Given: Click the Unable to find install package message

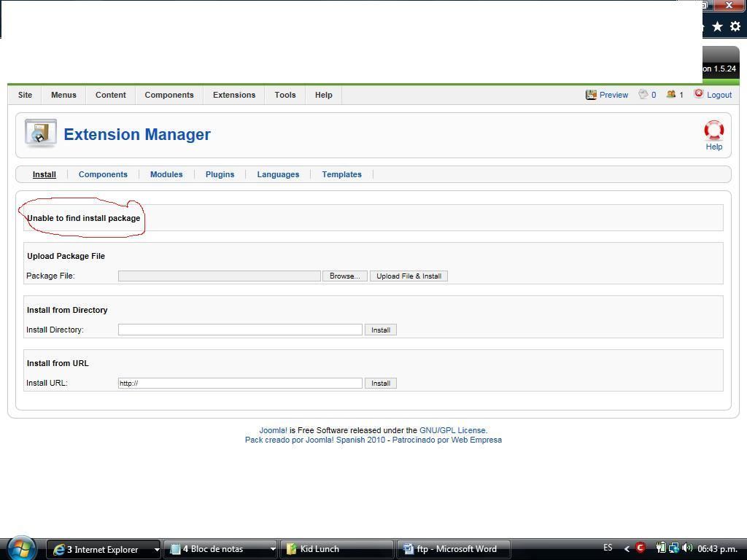Looking at the screenshot, I should click(83, 218).
